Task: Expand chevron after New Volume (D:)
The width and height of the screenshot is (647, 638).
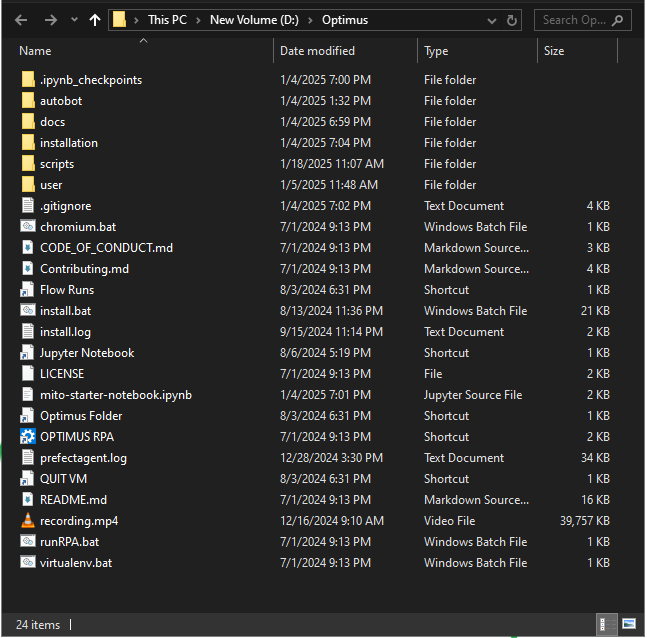Action: tap(310, 20)
